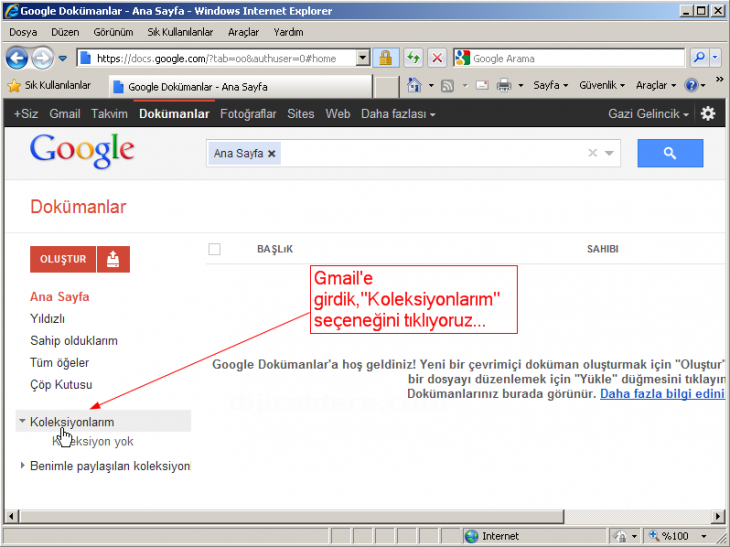Open a new blank browser tab
730x547 pixels.
pyautogui.click(x=386, y=87)
